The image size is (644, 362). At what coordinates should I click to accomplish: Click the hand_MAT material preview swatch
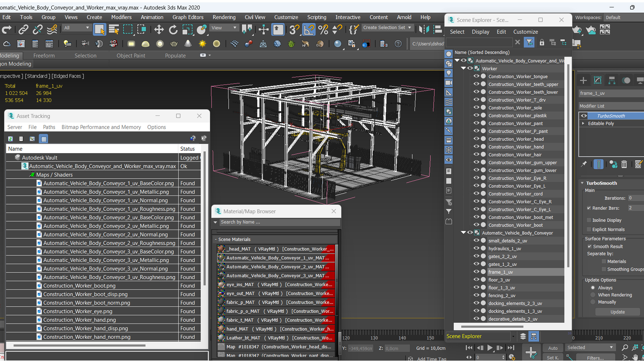pos(221,329)
